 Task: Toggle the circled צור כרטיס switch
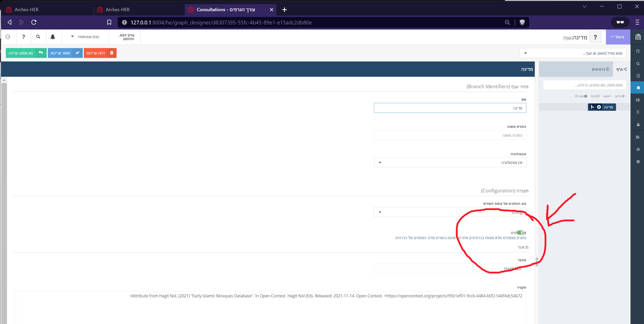pos(522,232)
